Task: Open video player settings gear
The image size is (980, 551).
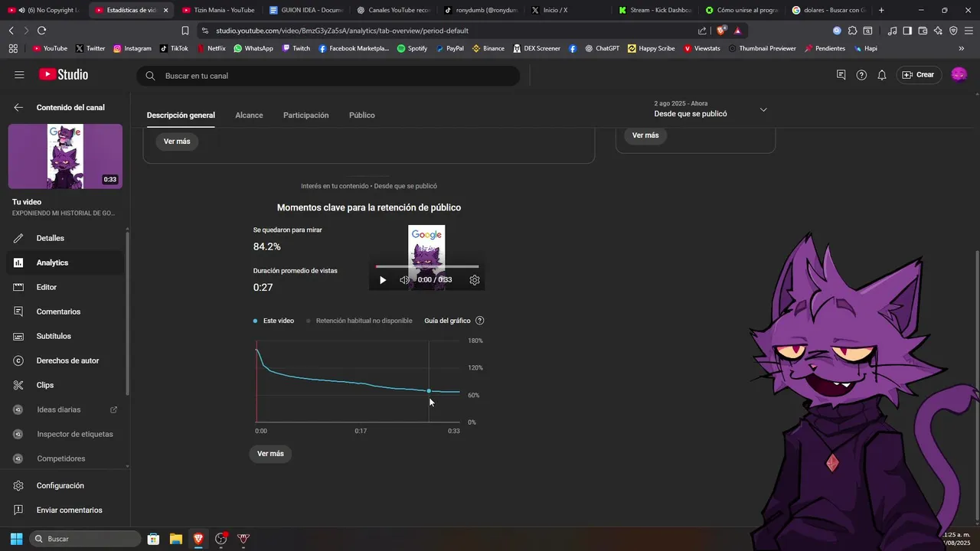Action: [475, 280]
